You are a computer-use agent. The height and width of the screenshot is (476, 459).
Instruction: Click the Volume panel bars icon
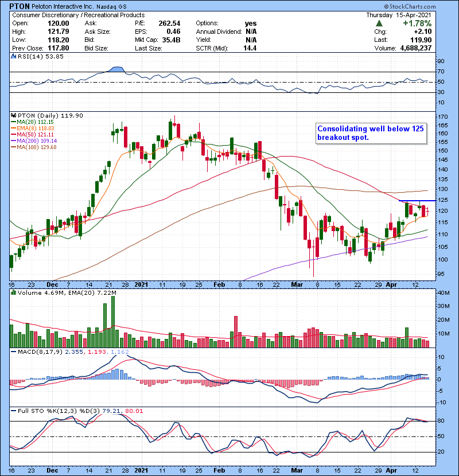pyautogui.click(x=13, y=292)
